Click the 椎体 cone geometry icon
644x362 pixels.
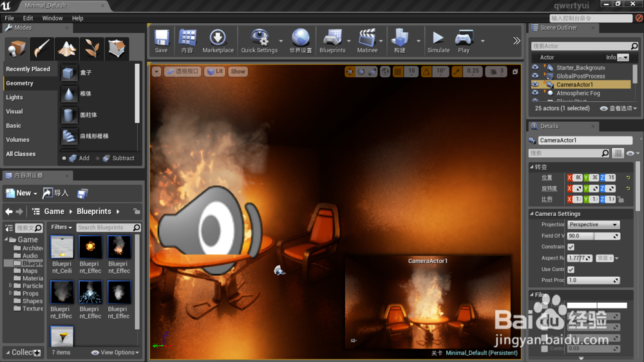69,94
